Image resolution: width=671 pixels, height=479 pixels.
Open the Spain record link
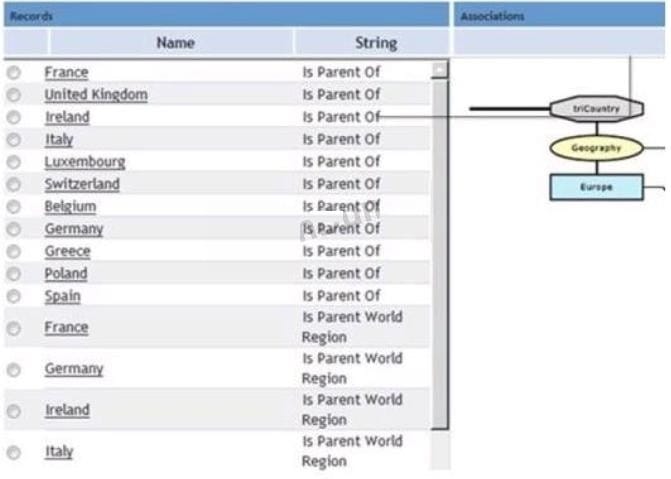62,296
